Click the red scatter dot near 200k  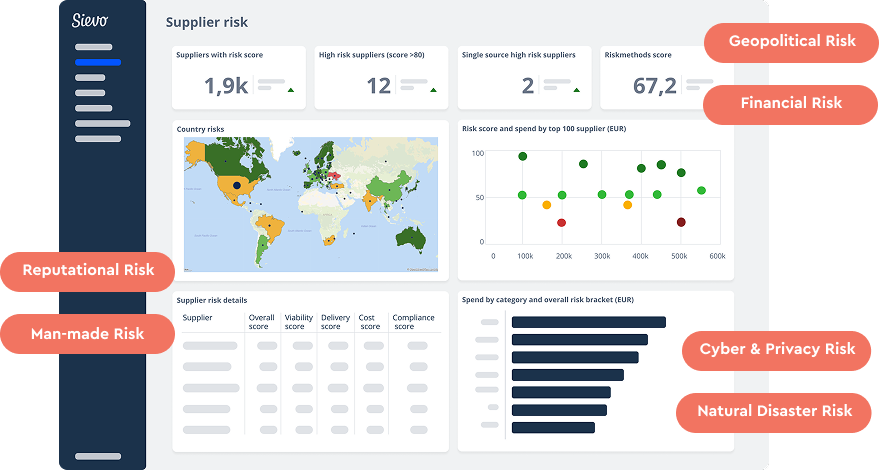tap(561, 222)
